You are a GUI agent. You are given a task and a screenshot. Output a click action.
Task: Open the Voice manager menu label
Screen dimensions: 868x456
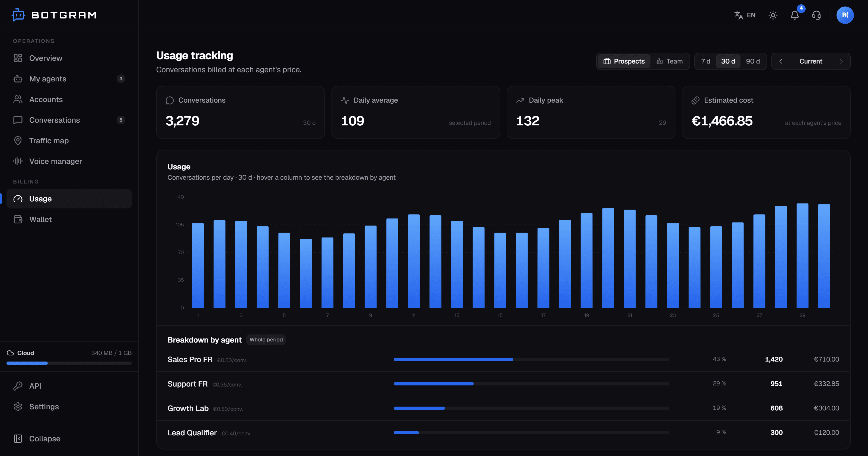(56, 161)
